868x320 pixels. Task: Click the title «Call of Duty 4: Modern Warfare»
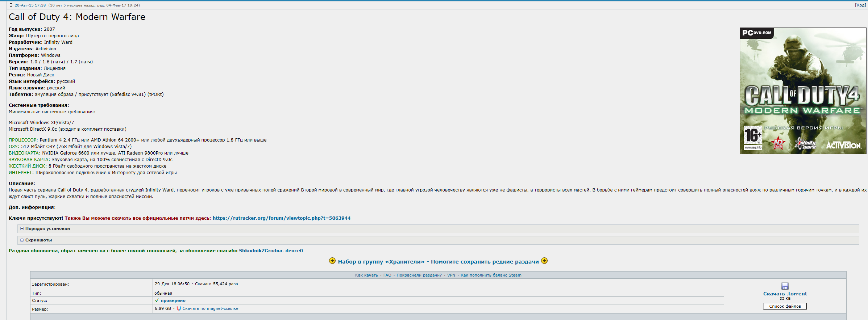77,17
